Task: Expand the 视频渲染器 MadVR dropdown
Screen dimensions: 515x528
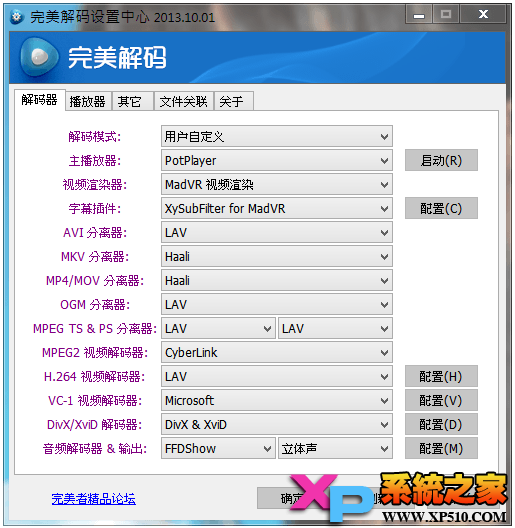Action: (x=277, y=184)
